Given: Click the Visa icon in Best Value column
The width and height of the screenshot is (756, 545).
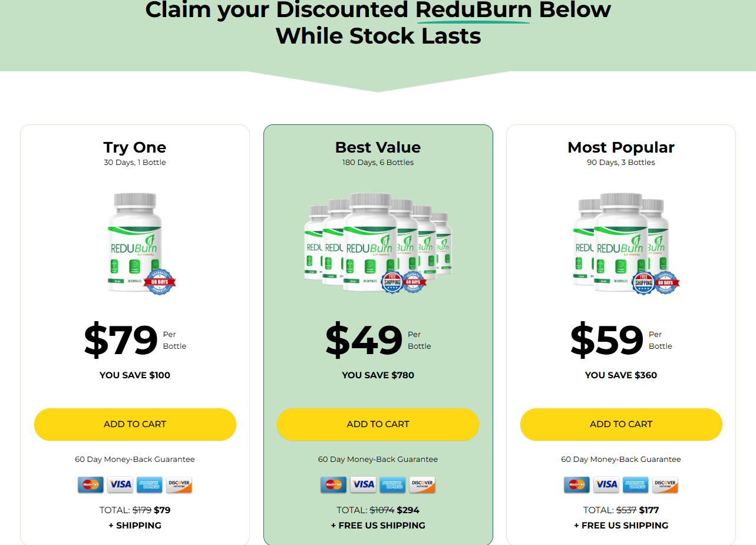Looking at the screenshot, I should click(x=363, y=484).
